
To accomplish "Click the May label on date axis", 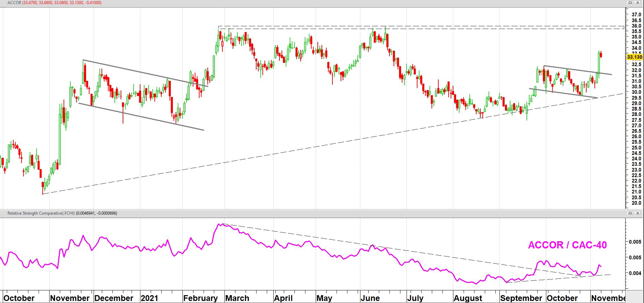I will tap(324, 298).
